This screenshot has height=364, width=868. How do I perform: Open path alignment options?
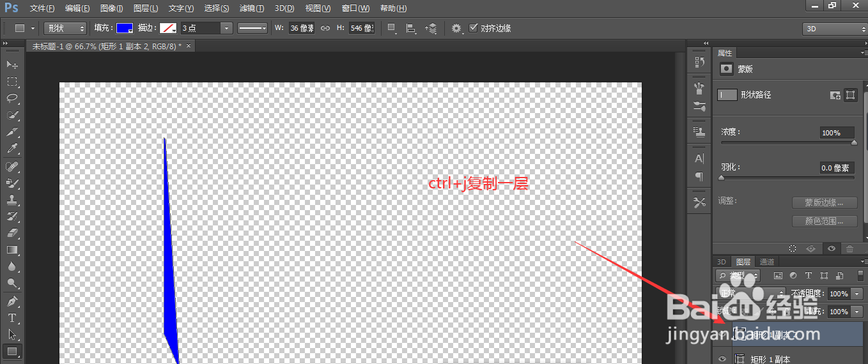pos(412,28)
